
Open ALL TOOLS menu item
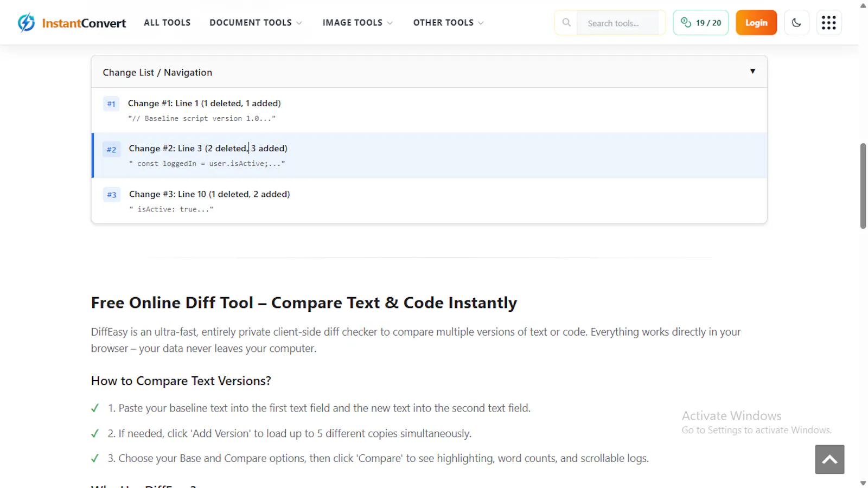(167, 23)
